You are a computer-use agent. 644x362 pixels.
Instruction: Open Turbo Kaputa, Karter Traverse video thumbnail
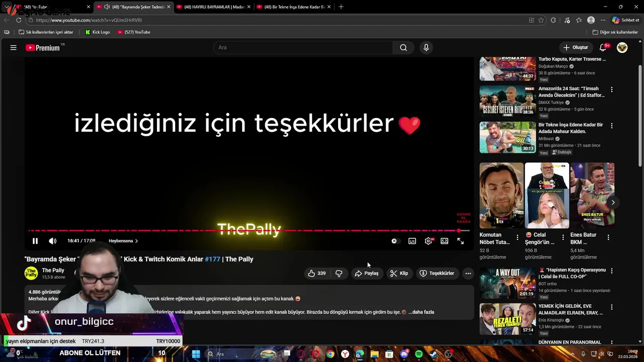[508, 69]
